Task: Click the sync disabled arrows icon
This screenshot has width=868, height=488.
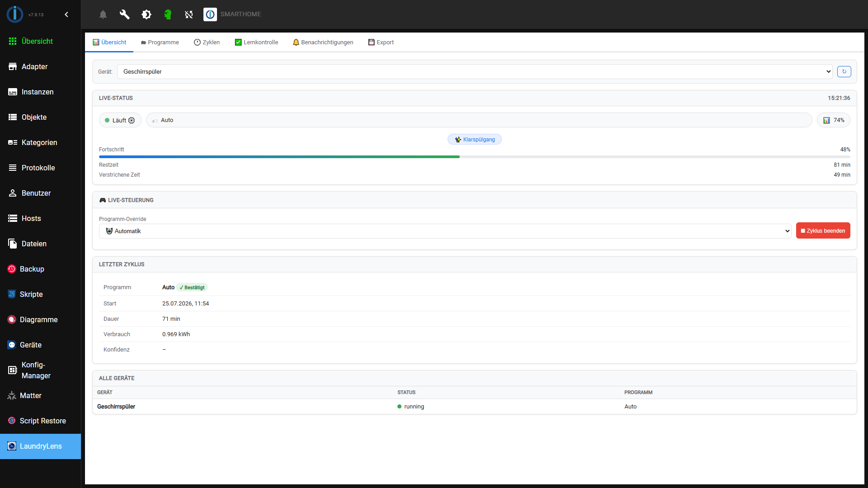Action: click(189, 14)
